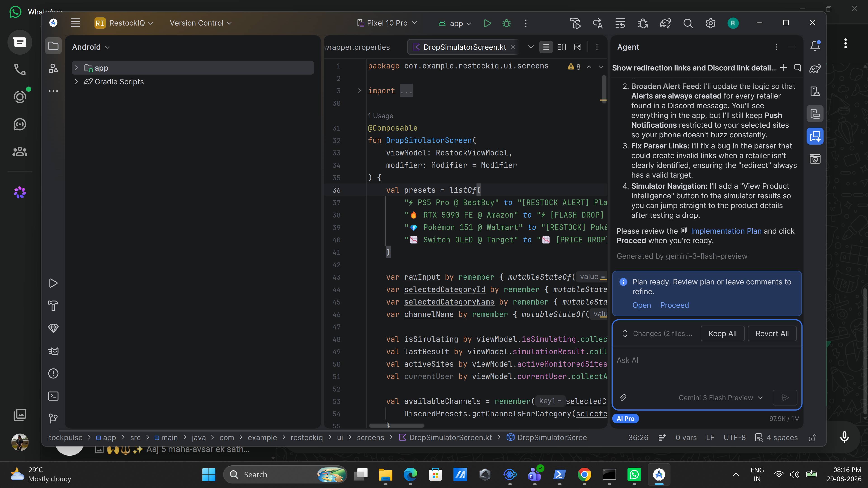Toggle read-only lock icon in status bar
This screenshot has height=488, width=868.
coord(812,437)
